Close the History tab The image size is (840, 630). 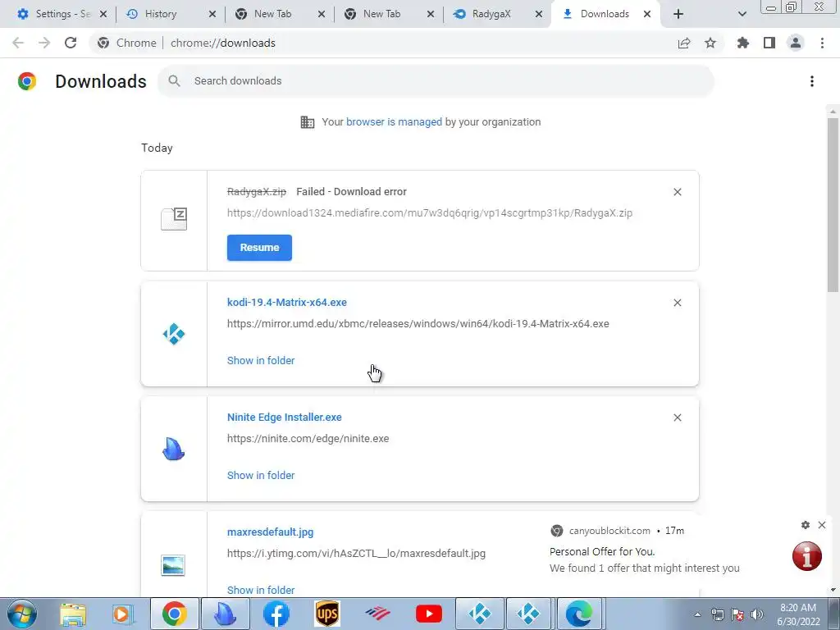(x=212, y=15)
